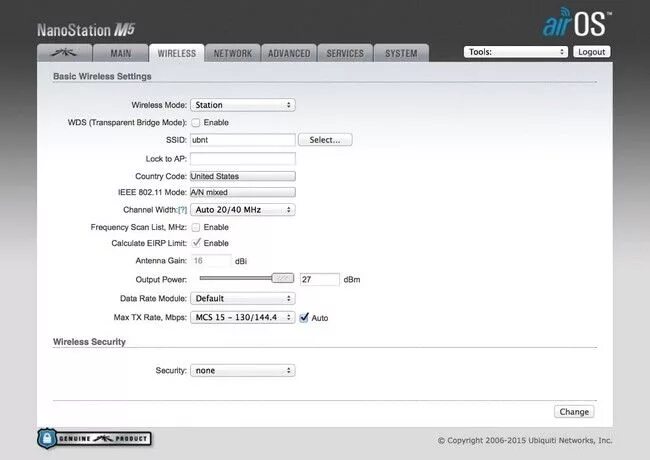
Task: Enable WDS Transparent Bridge Mode checkbox
Action: pyautogui.click(x=196, y=123)
